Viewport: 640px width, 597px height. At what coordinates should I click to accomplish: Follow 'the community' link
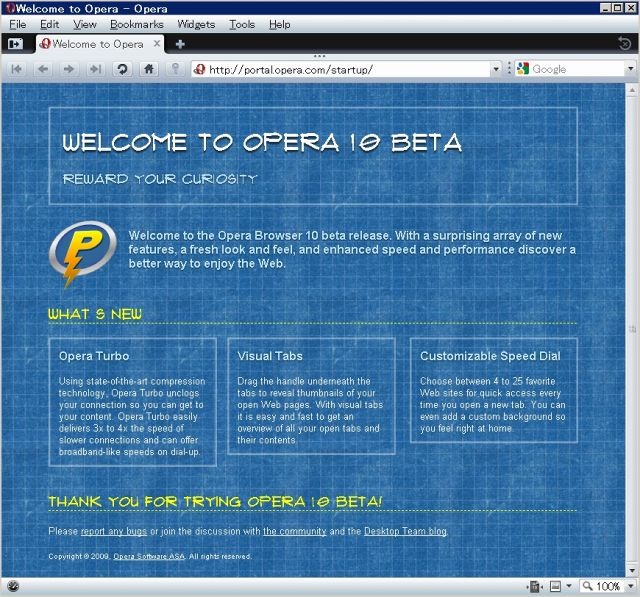pyautogui.click(x=294, y=531)
